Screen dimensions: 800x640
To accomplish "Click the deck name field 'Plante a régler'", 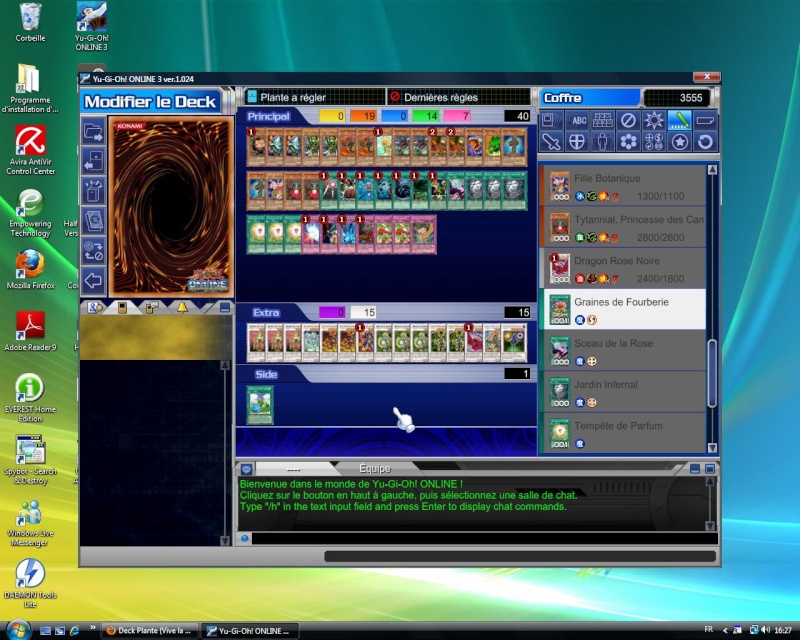I will pos(315,97).
